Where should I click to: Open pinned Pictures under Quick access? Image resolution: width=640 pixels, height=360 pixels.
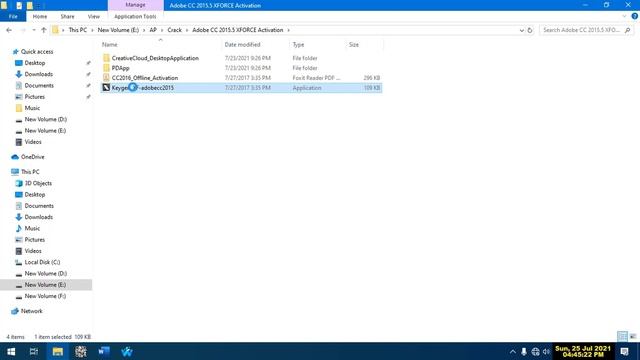(x=35, y=97)
